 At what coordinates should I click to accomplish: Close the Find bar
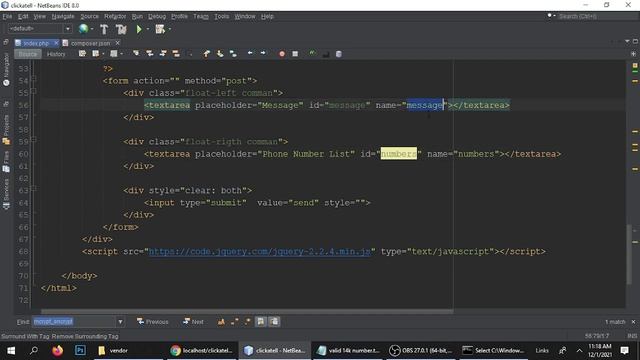pos(633,322)
